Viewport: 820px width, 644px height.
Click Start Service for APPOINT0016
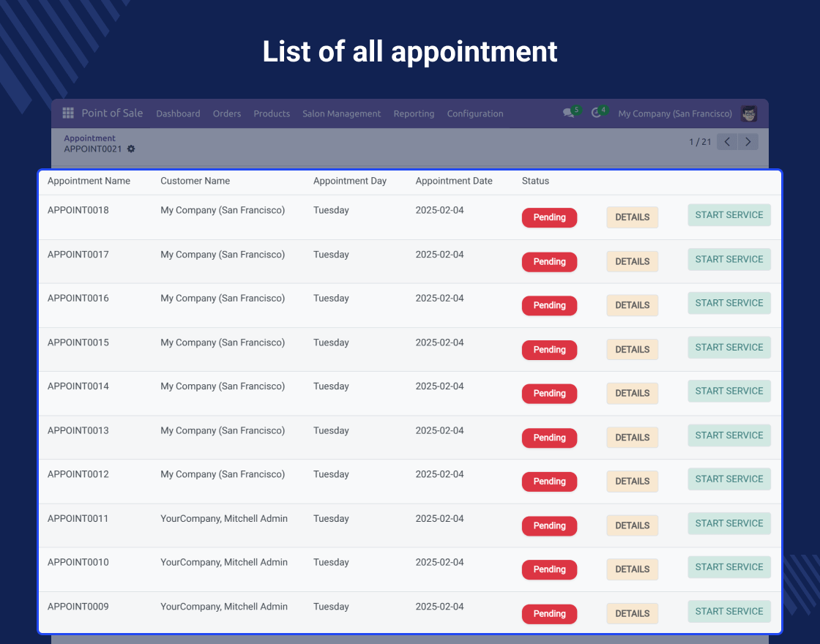click(729, 303)
